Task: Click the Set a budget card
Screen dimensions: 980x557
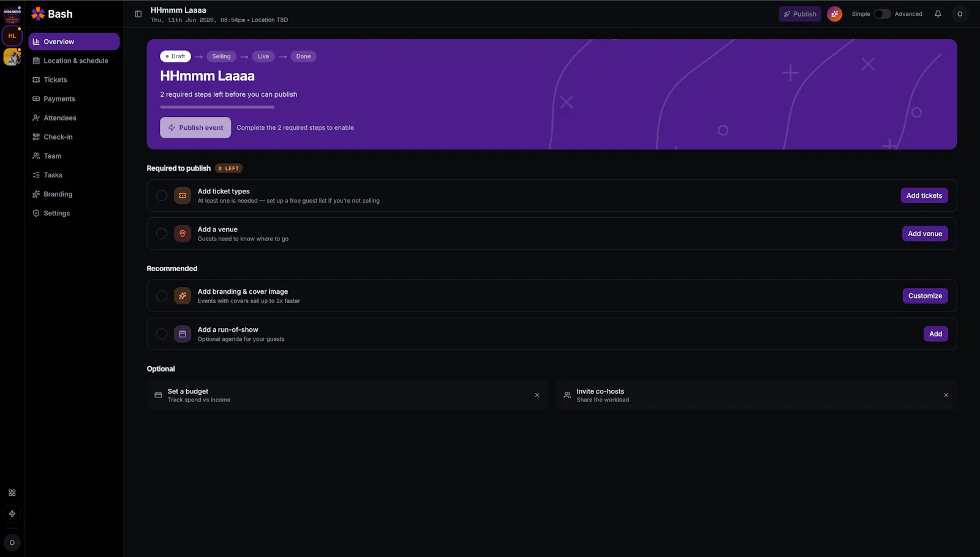Action: pyautogui.click(x=347, y=395)
